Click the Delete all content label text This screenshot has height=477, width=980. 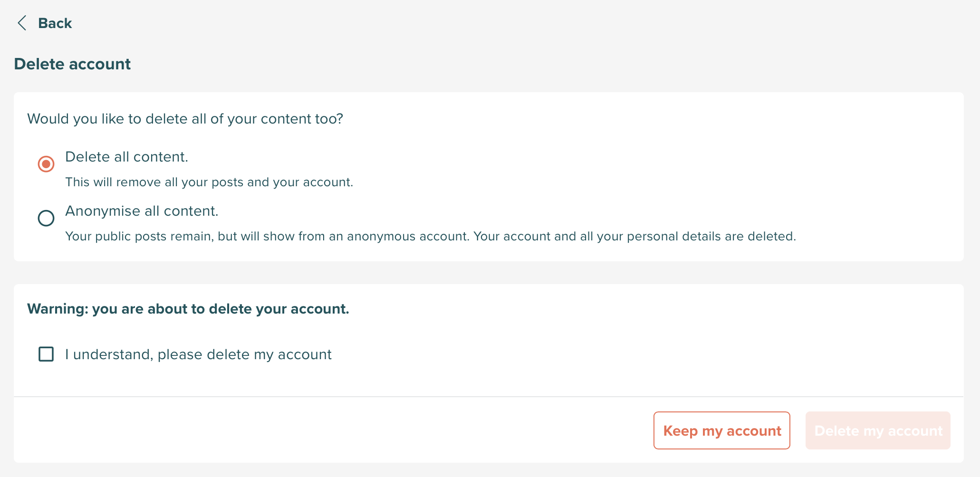(x=126, y=157)
